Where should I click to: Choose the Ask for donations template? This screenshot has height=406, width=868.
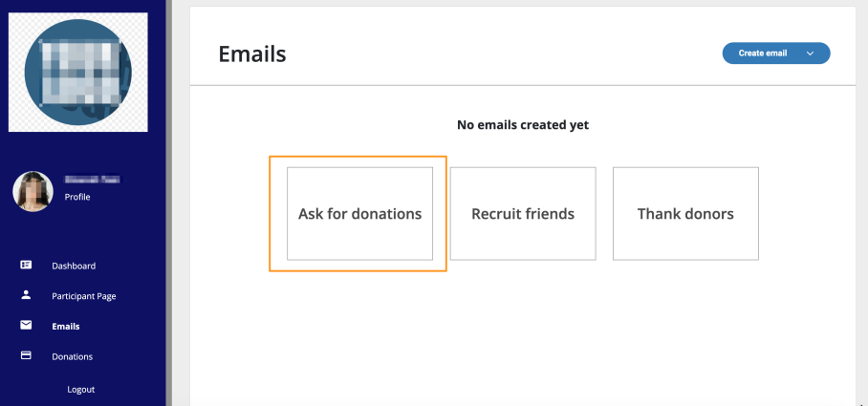click(359, 214)
